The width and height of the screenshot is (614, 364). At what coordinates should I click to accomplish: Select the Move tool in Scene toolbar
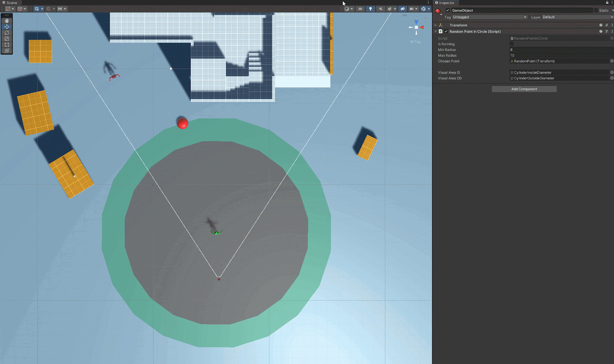7,27
